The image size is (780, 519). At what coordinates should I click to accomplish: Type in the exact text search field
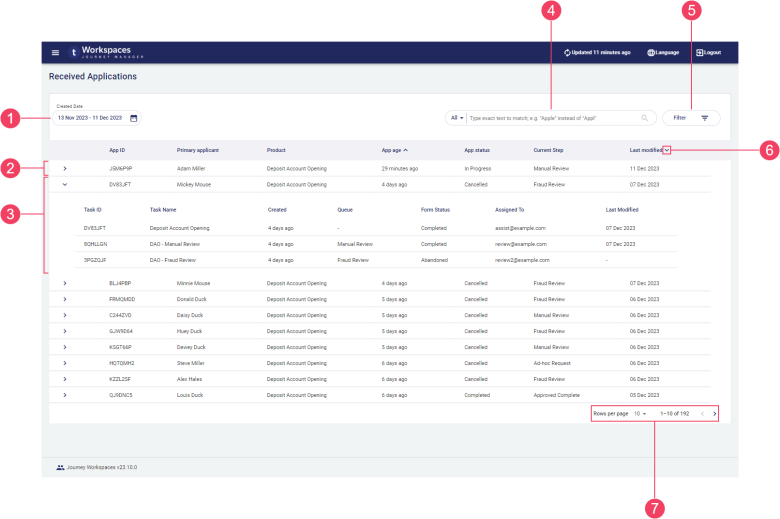tap(552, 118)
